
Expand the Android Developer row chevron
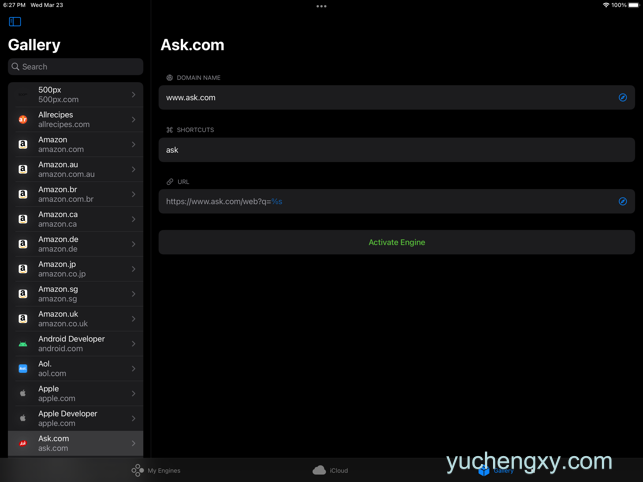coord(134,343)
